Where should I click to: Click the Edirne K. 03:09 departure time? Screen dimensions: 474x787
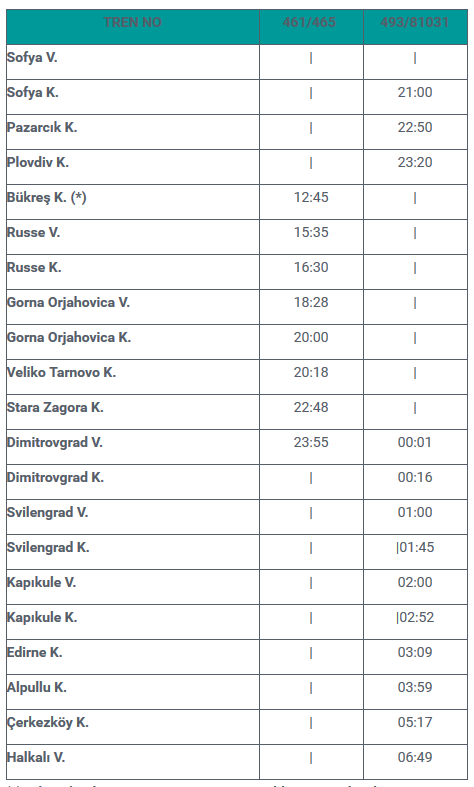(x=415, y=652)
